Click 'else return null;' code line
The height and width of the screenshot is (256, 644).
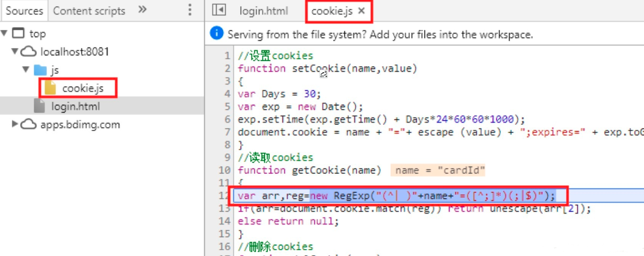tap(288, 221)
